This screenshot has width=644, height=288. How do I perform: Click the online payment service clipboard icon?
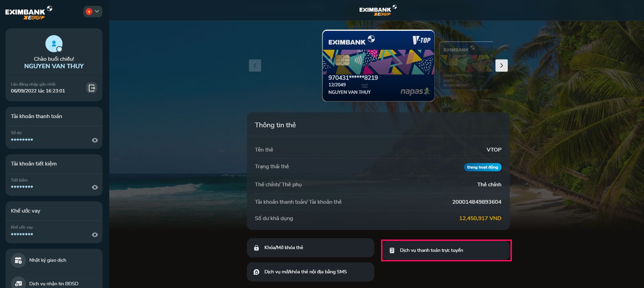[x=392, y=250]
